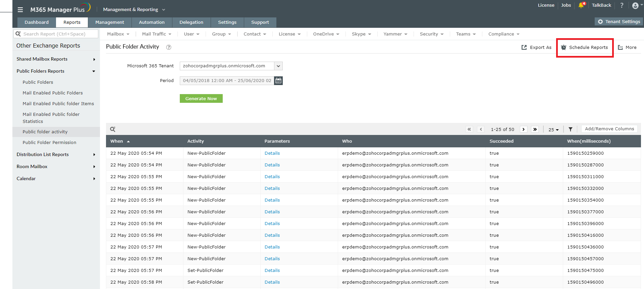Expand the Group reports menu
Image resolution: width=644 pixels, height=289 pixels.
point(221,34)
